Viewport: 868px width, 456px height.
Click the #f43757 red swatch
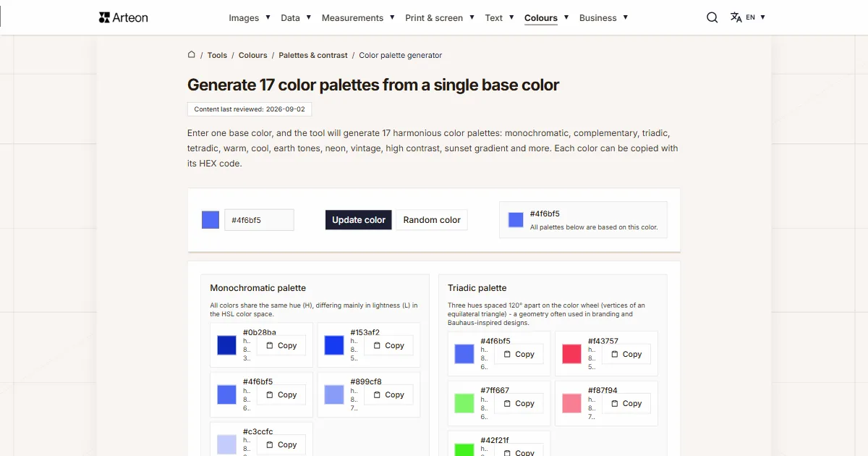coord(572,354)
